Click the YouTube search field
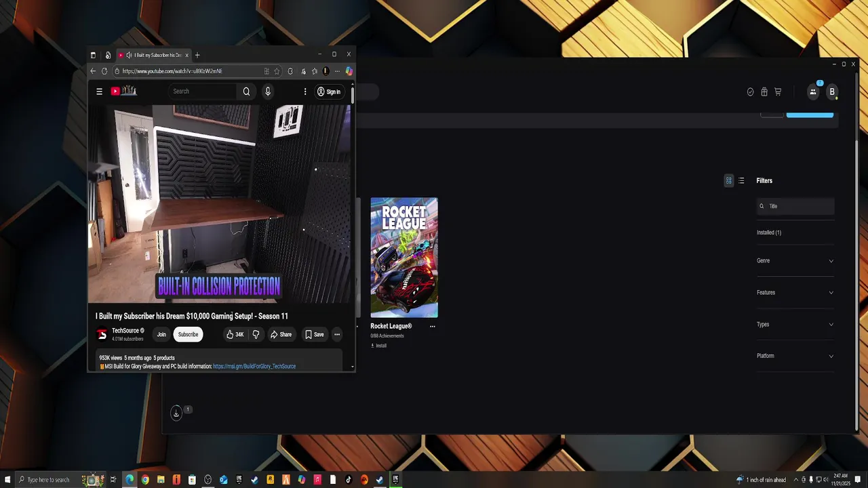 coord(202,91)
